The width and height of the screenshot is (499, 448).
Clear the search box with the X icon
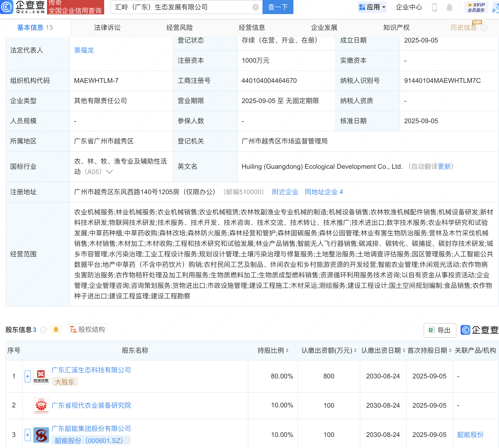256,7
